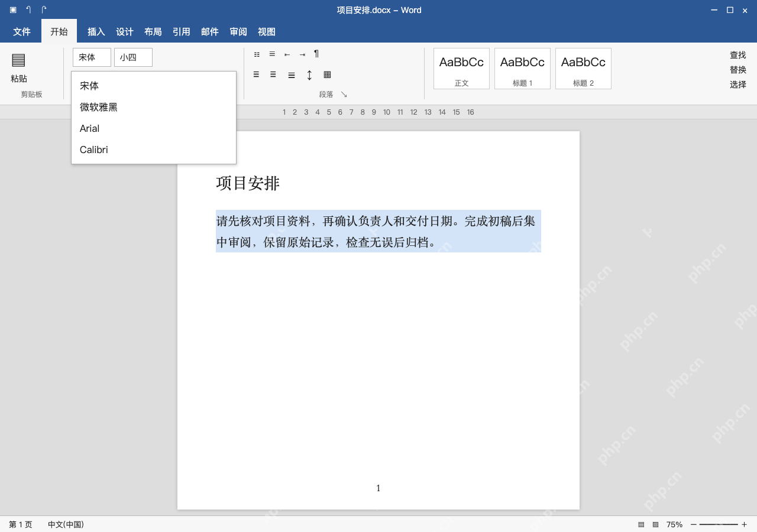
Task: Open the line spacing options
Action: tap(309, 75)
